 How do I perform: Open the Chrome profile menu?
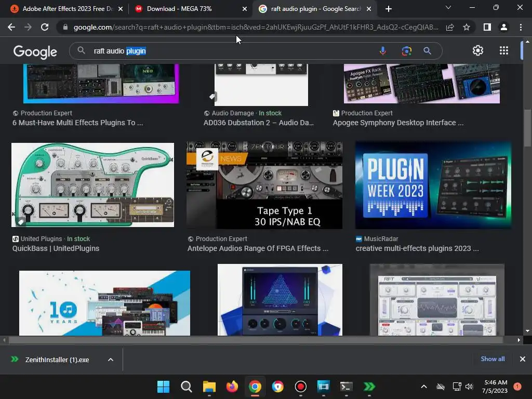point(504,27)
